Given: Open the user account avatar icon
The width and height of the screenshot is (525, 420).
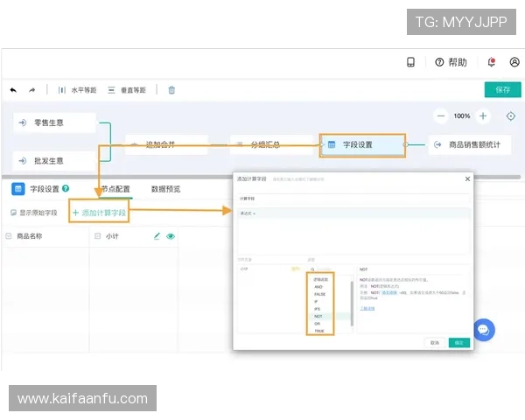Looking at the screenshot, I should pos(514,62).
